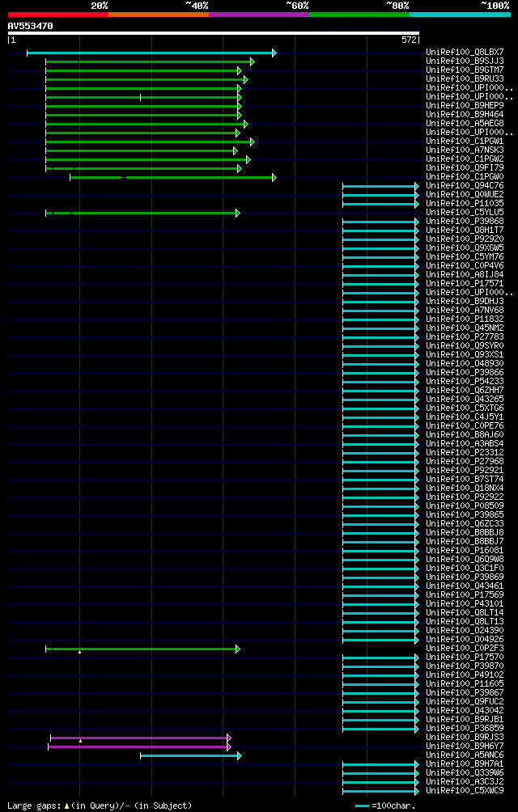Viewport: 518px width, 812px height.
Task: Select the UniRef100_B7ST74 hit label
Action: 465,479
